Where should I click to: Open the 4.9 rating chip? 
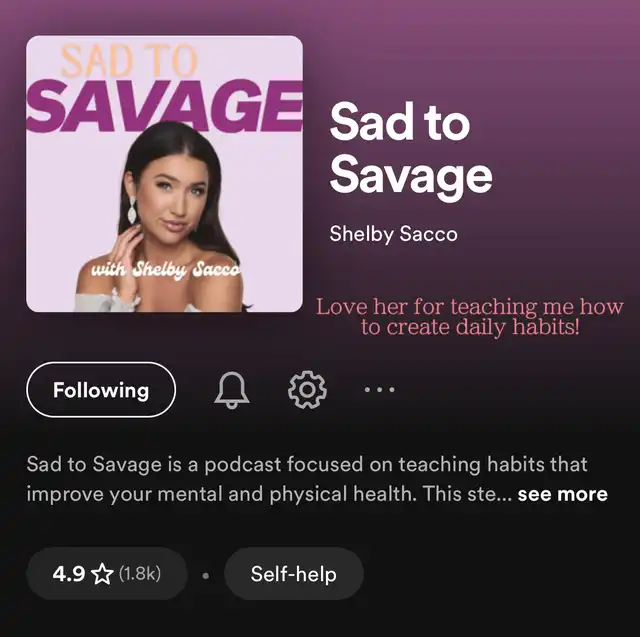coord(107,574)
